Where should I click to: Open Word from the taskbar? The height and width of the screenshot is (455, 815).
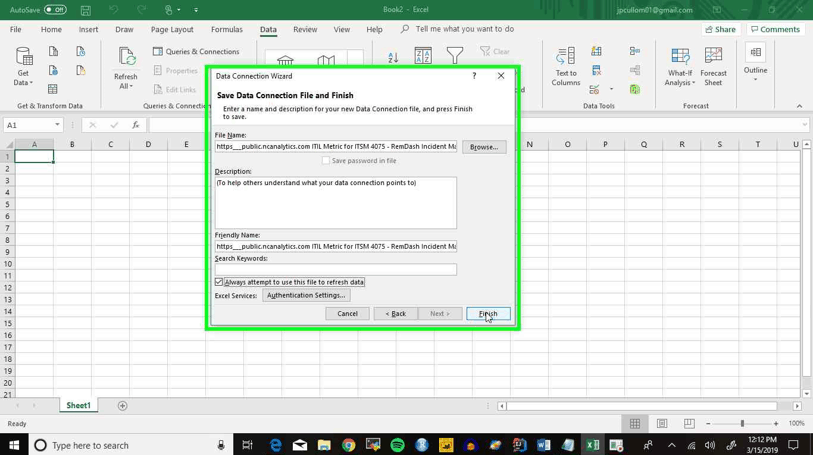pos(544,445)
